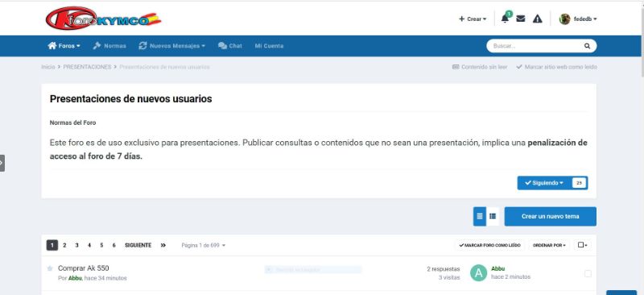Open the Siguiendo follow dropdown

(x=544, y=183)
